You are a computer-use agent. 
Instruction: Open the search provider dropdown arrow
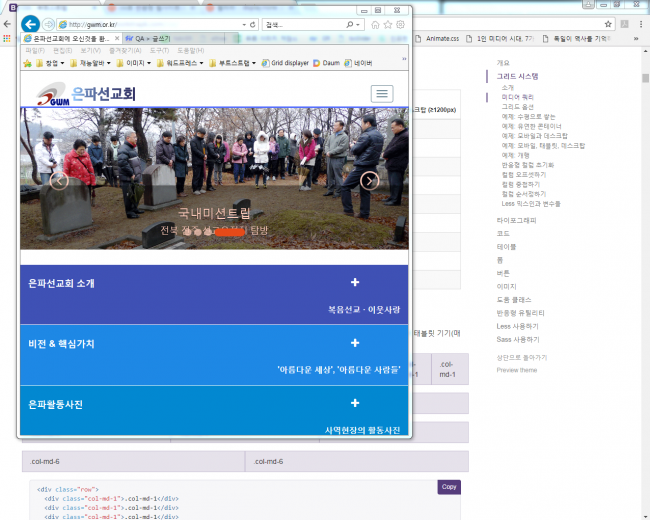tap(358, 25)
